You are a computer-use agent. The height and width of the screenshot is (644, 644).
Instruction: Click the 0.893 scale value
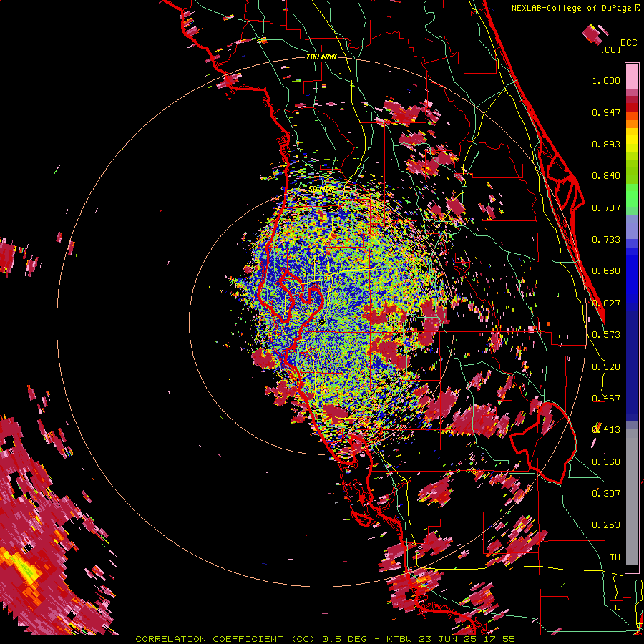click(x=606, y=144)
